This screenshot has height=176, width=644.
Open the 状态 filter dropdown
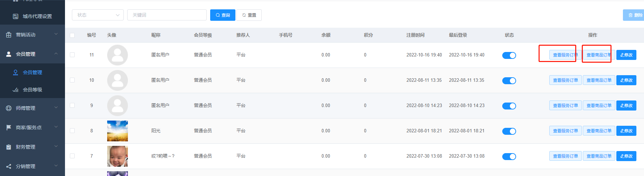tap(98, 15)
